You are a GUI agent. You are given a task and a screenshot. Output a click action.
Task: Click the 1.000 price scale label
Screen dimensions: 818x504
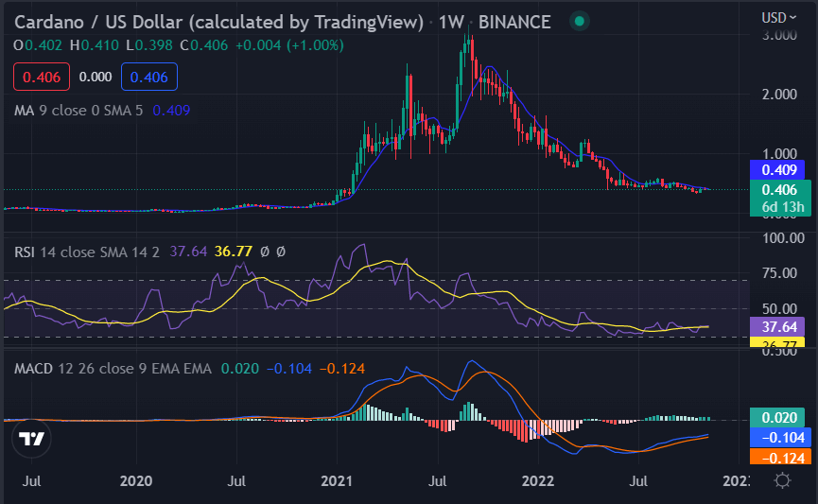click(x=779, y=154)
